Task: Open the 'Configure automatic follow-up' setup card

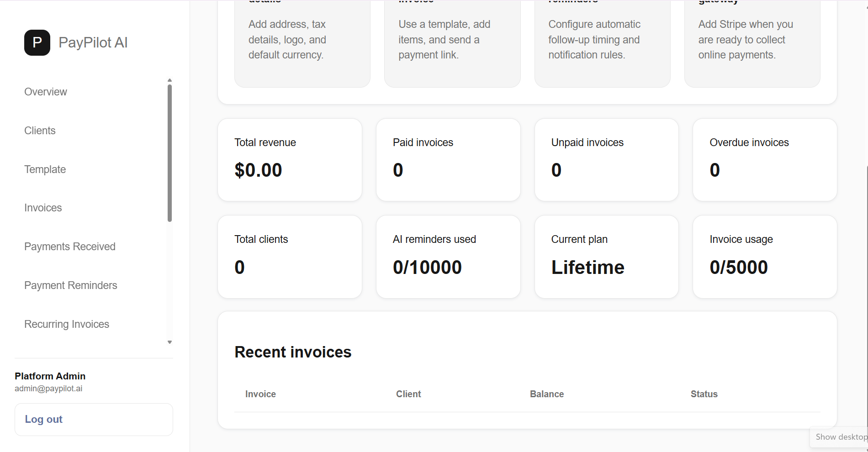Action: click(603, 44)
